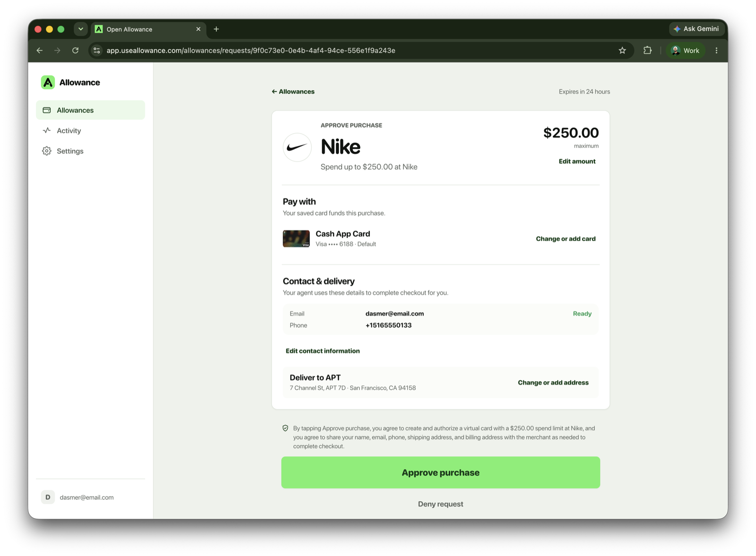This screenshot has height=556, width=756.
Task: Click the Ready status label
Action: pos(582,314)
